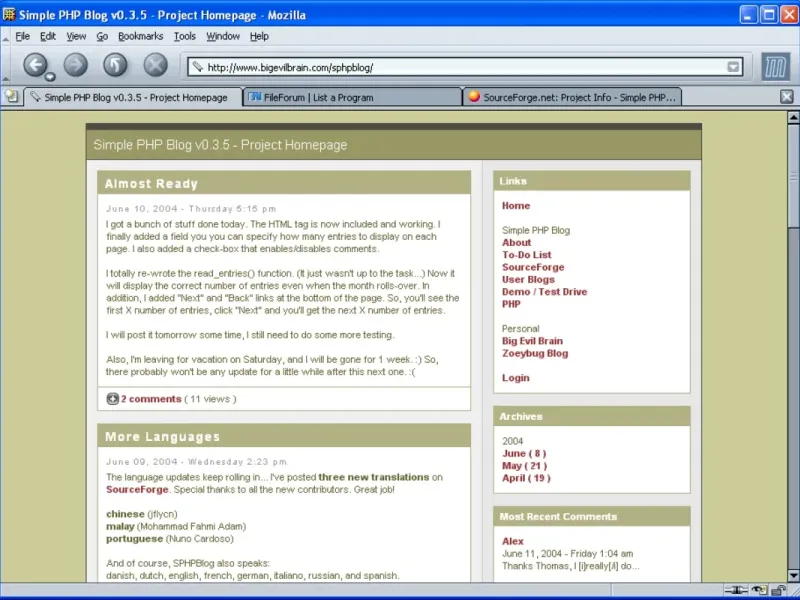Click the Mozilla throbber logo icon
The image size is (800, 600).
tap(775, 66)
